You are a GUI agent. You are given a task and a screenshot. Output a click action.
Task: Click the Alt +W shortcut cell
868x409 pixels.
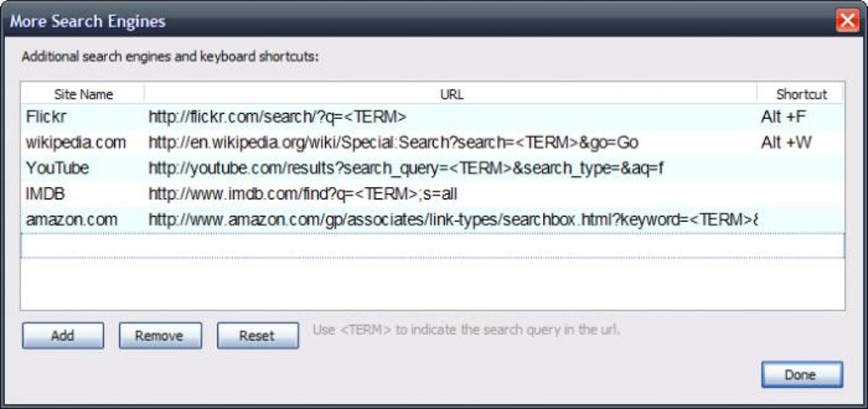point(785,143)
